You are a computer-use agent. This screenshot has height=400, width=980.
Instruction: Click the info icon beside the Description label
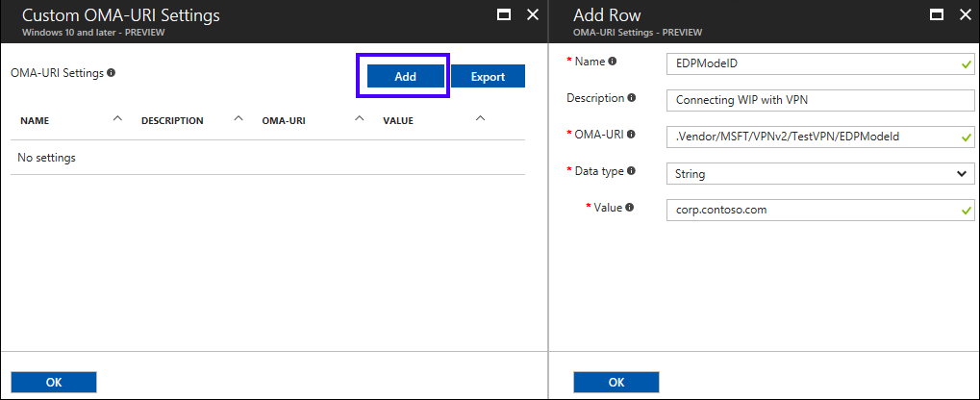[632, 98]
